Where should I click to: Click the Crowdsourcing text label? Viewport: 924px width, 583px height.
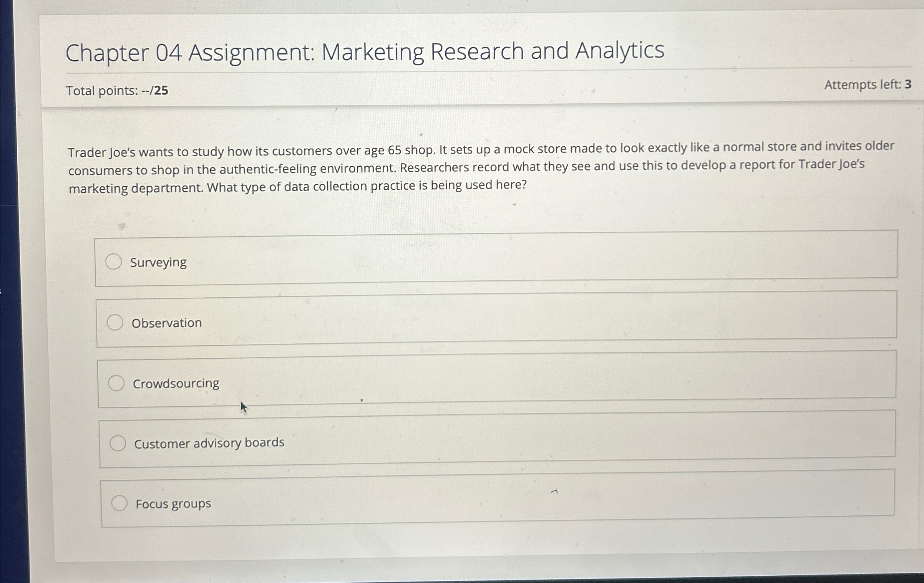pyautogui.click(x=176, y=383)
